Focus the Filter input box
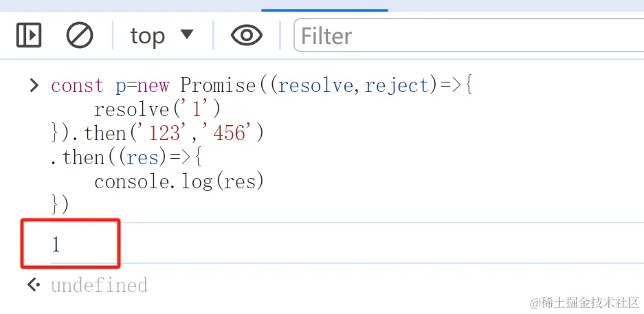 pos(467,36)
